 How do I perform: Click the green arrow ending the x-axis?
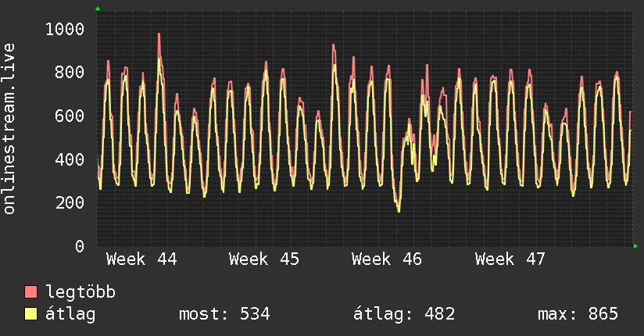(635, 246)
